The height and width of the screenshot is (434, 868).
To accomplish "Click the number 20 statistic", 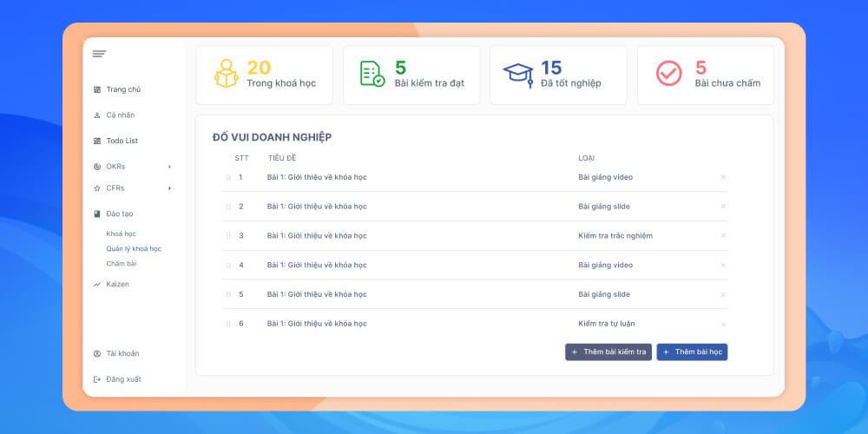I will pos(259,68).
